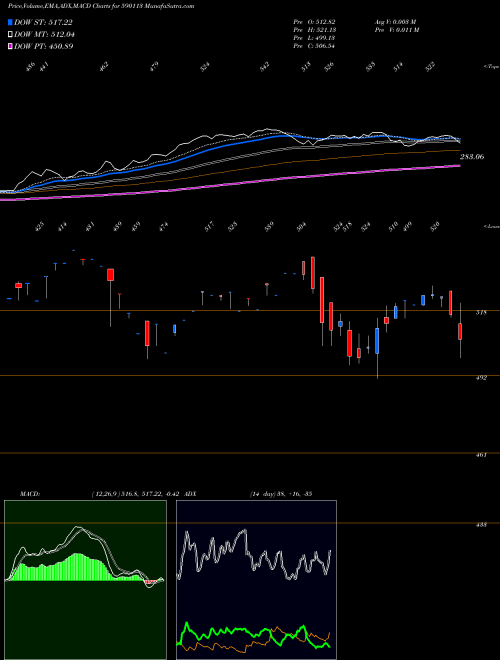Click the 'Pre C: 506.54' close value
This screenshot has width=500, height=660.
[x=314, y=46]
